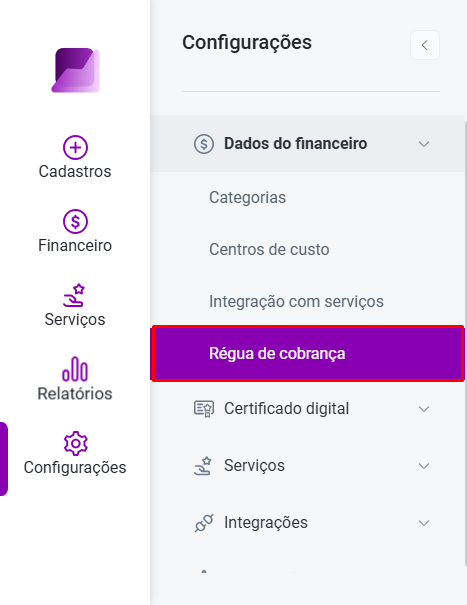Select highlighted Régua de cobrança item
Viewport: 467px width, 605px height.
(308, 353)
